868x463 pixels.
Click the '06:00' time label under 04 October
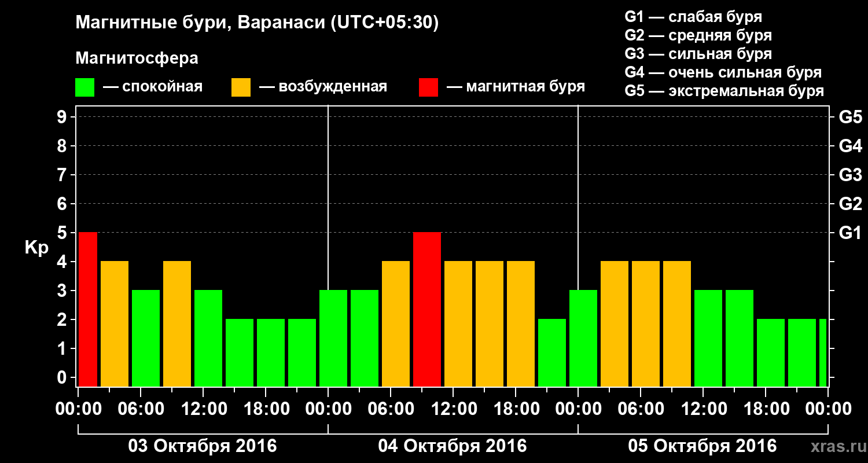pos(390,409)
